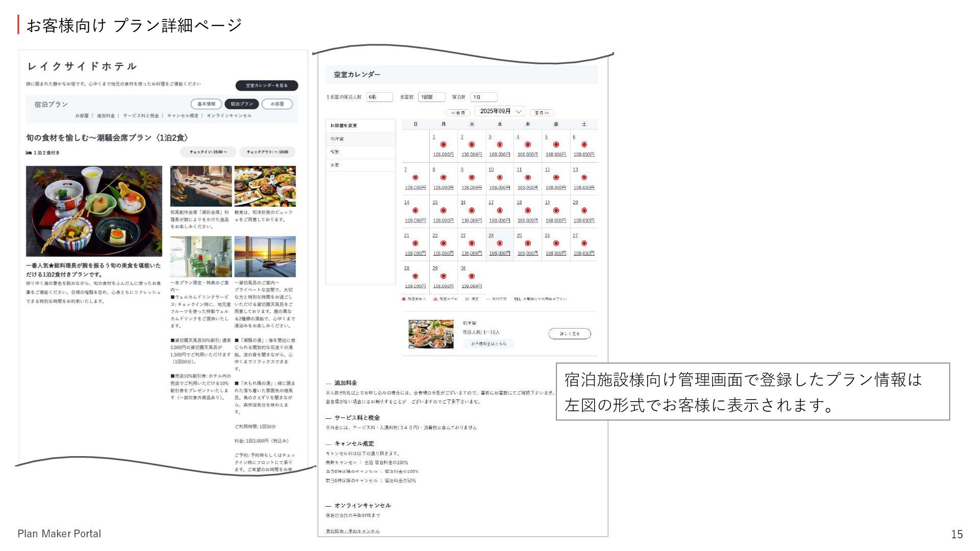Click the availability circle for September 30
Viewport: 980px width, 551px height.
(x=471, y=276)
